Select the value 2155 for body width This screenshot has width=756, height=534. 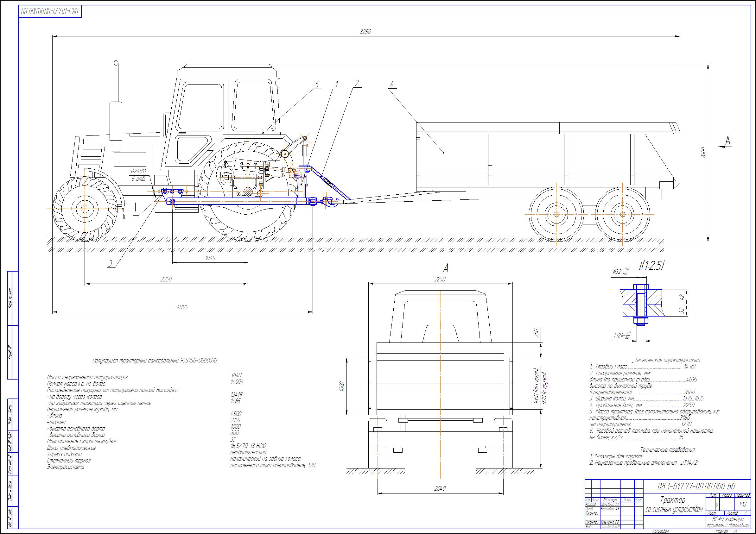(235, 420)
